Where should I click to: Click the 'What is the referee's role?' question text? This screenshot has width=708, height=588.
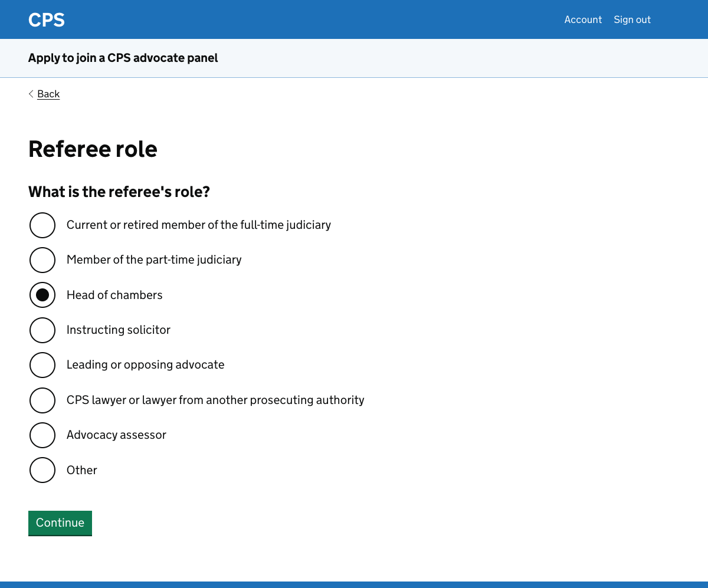(119, 191)
